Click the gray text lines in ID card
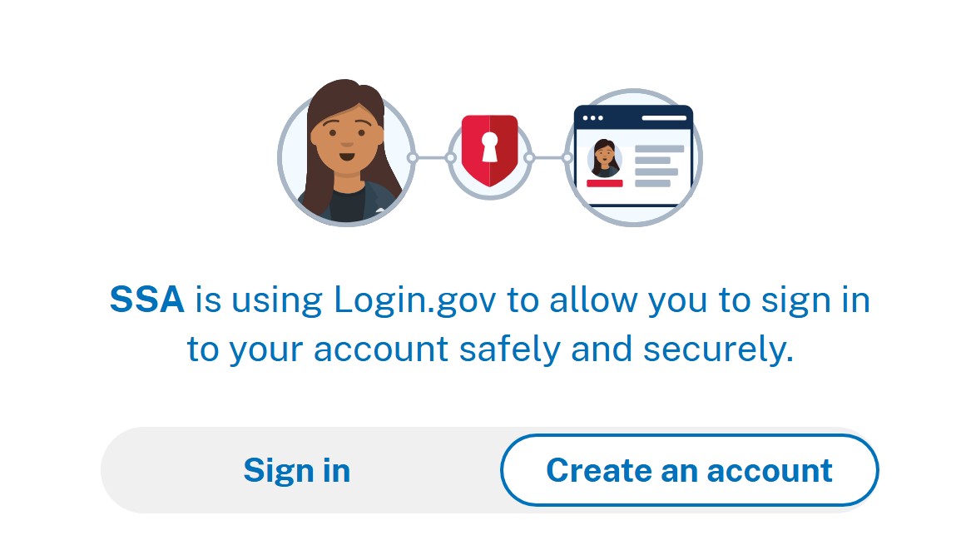Screen dimensions: 956x560 click(658, 166)
